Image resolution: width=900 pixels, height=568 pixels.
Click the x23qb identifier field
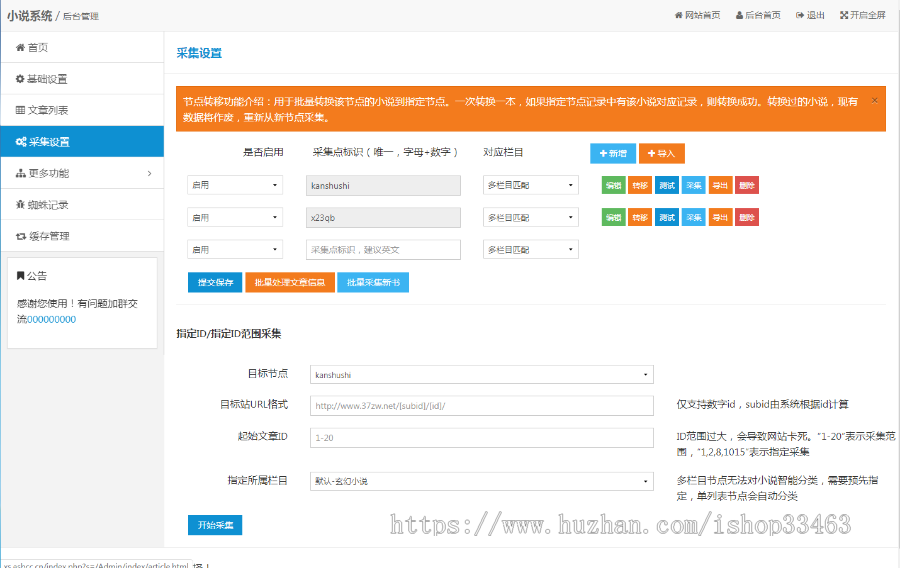383,217
